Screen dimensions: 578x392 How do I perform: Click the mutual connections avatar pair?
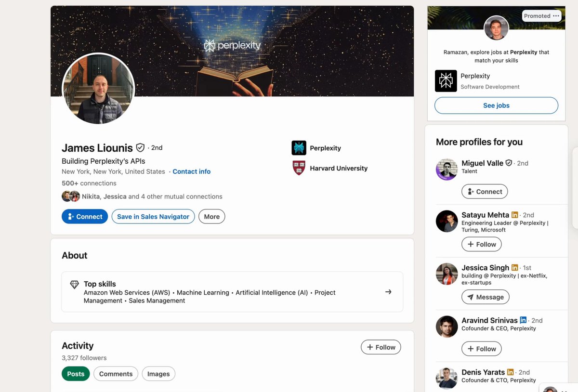pos(71,196)
